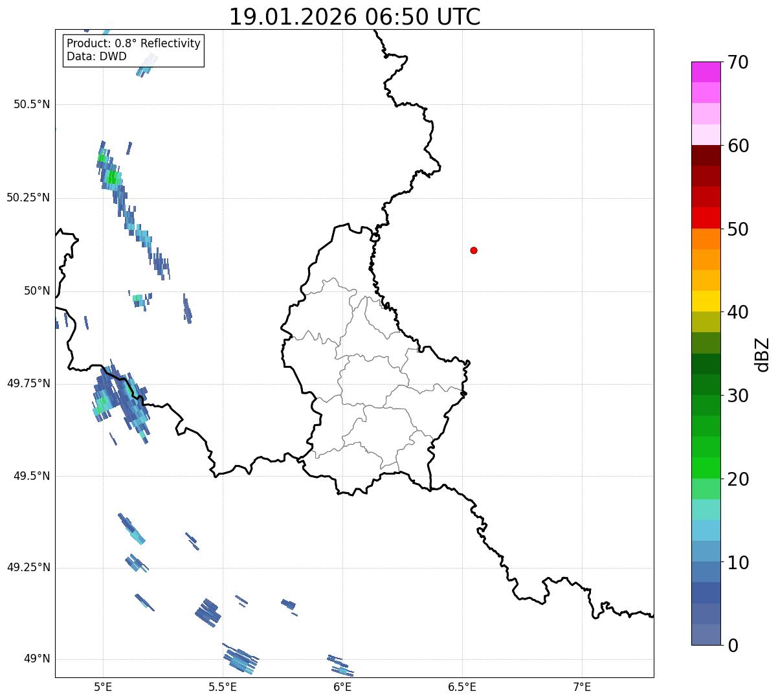The height and width of the screenshot is (700, 778).
Task: Click the latitude label 49°N
Action: [x=37, y=659]
